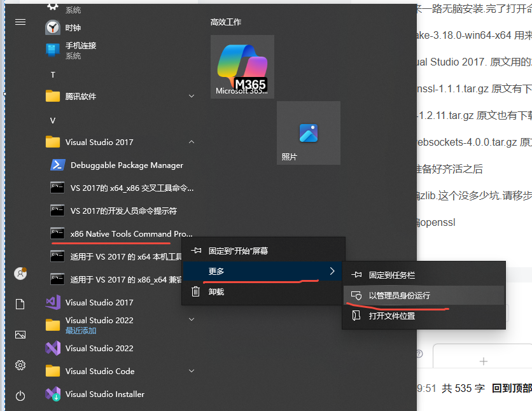The height and width of the screenshot is (411, 532).
Task: Click the Visual Studio Code folder icon
Action: (53, 371)
